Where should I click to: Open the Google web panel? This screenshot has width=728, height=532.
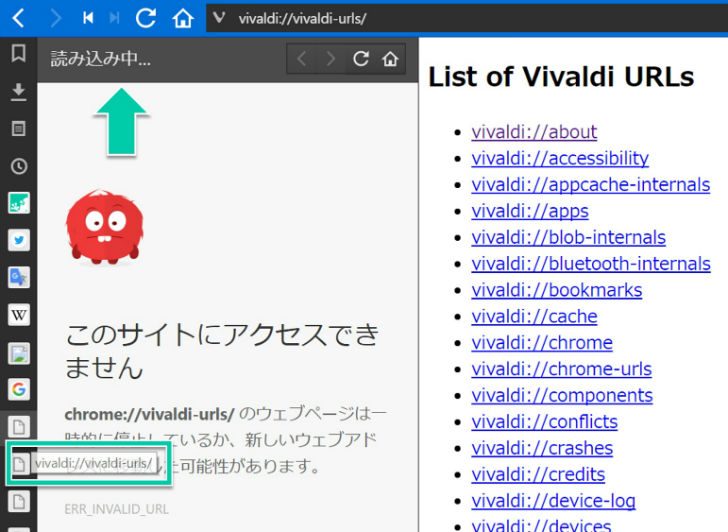pyautogui.click(x=19, y=389)
